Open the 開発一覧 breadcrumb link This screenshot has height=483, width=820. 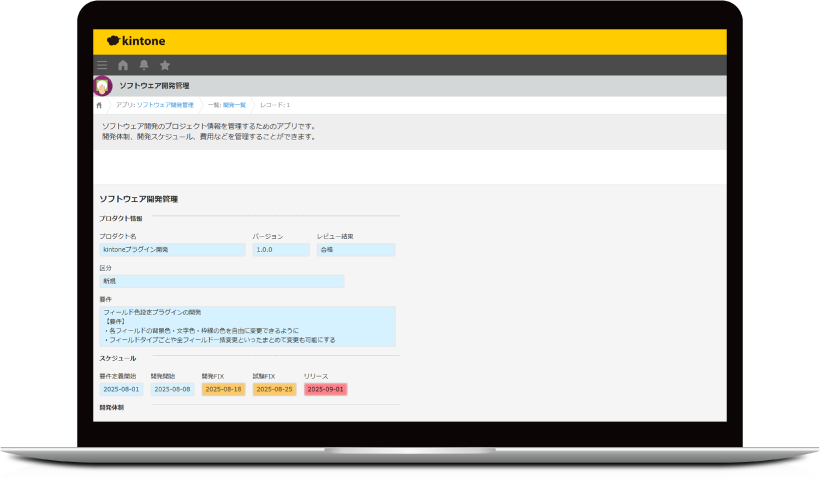(227, 105)
